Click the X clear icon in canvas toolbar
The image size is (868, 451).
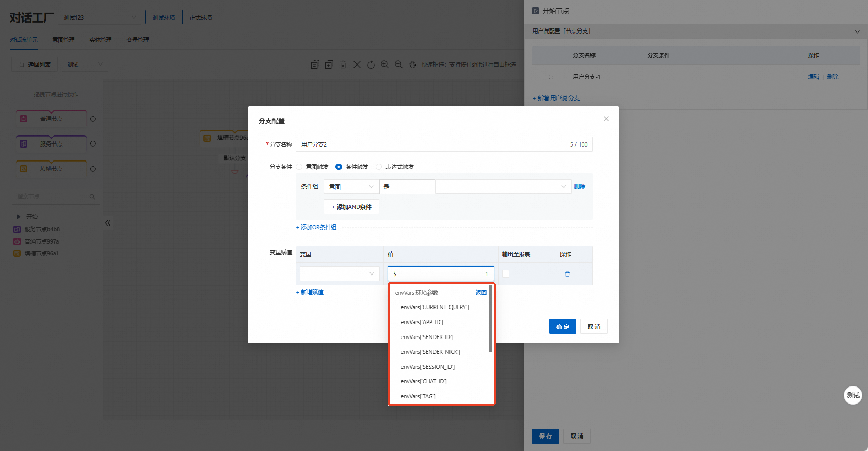357,65
